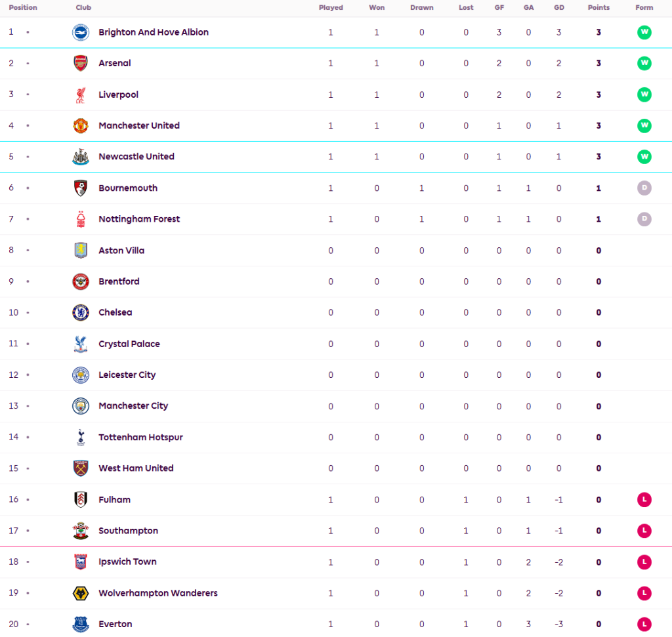The height and width of the screenshot is (637, 672).
Task: Click the Wolverhampton Wanderers wolf badge
Action: pyautogui.click(x=81, y=593)
